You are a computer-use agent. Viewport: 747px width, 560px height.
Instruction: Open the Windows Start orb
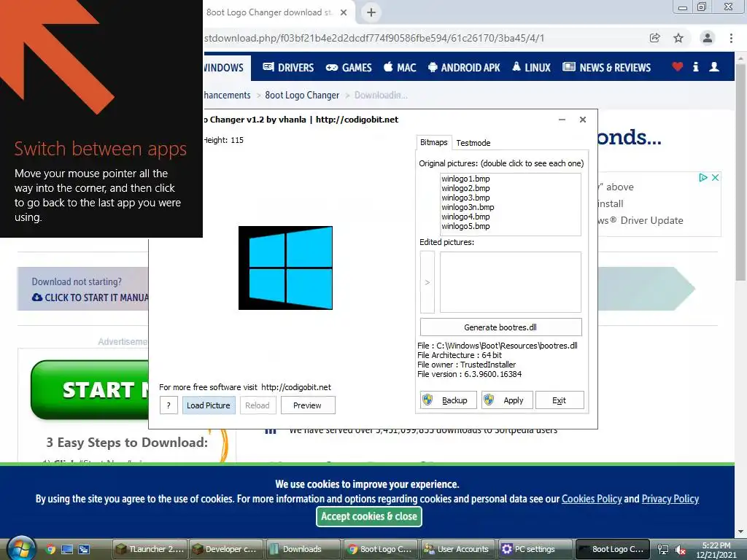[21, 548]
